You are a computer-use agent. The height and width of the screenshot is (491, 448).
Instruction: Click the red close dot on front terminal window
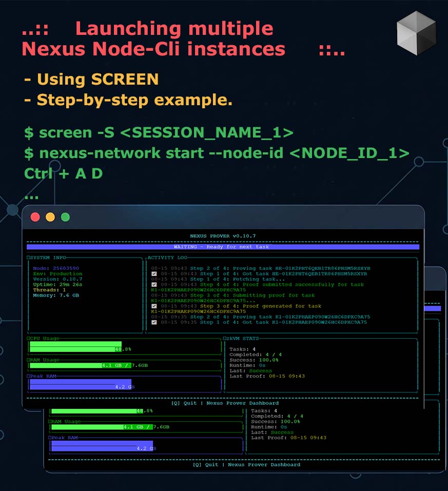[35, 217]
